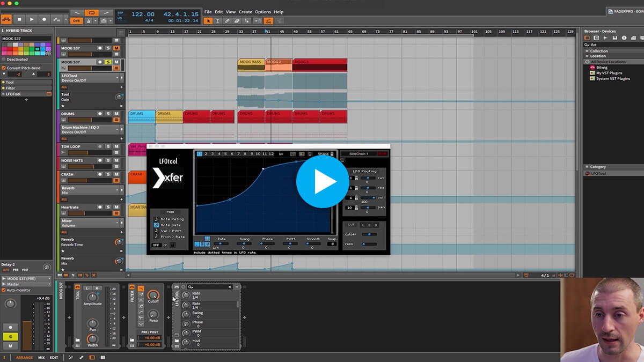Open the metronome settings dropdown
The image size is (644, 362).
(96, 21)
